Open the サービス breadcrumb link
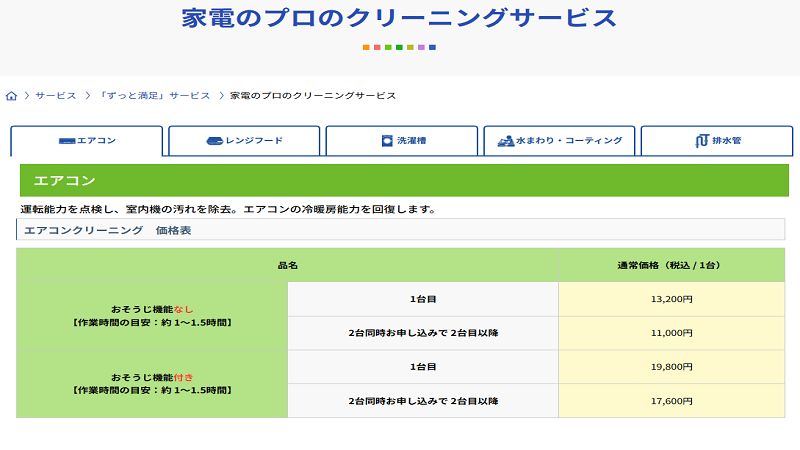 click(56, 96)
